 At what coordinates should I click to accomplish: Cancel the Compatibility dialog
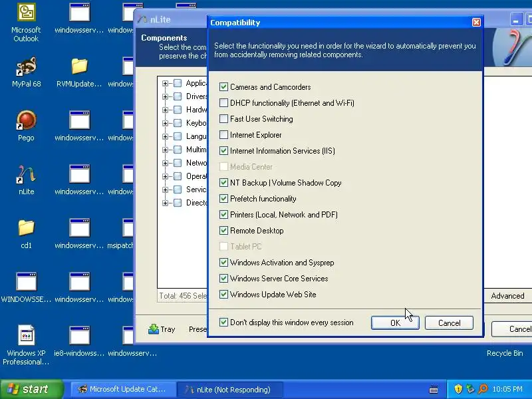[x=449, y=323]
